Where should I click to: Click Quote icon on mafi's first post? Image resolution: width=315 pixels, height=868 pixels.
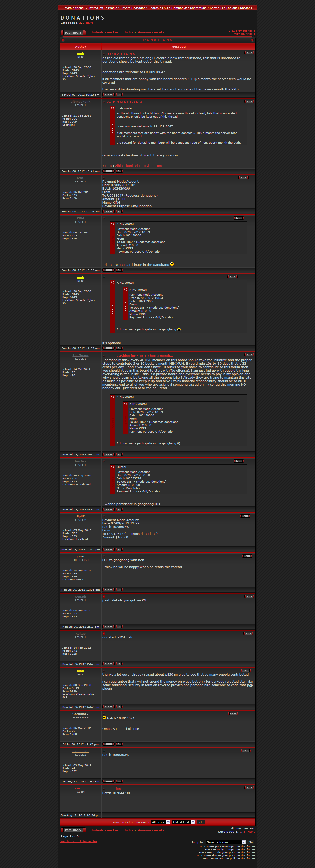tap(249, 53)
